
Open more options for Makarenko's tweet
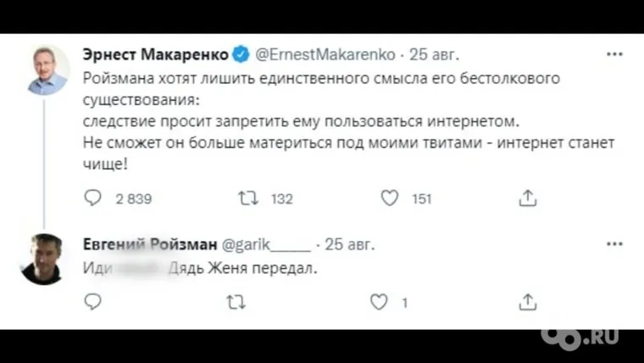click(615, 55)
